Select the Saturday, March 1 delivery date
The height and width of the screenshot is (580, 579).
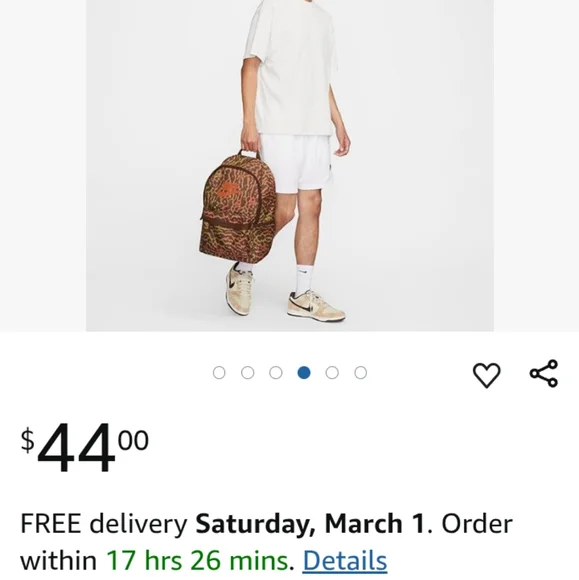click(x=310, y=524)
